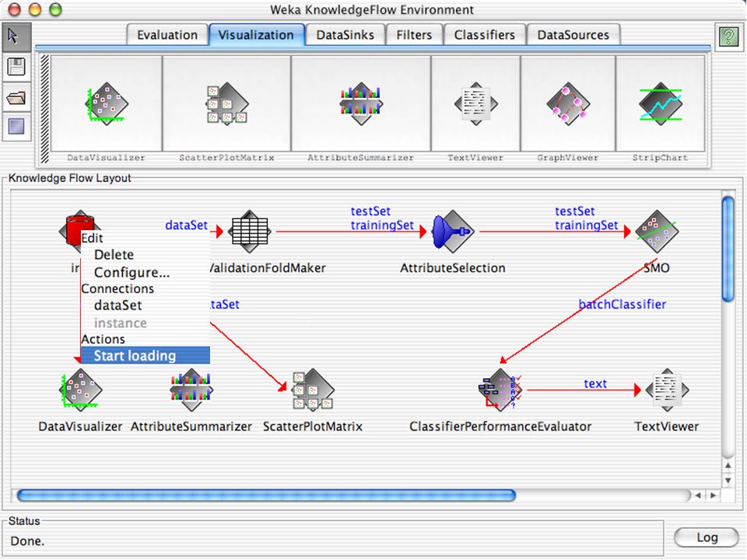The height and width of the screenshot is (560, 747).
Task: Choose dataSet connection in context menu
Action: tap(146, 305)
